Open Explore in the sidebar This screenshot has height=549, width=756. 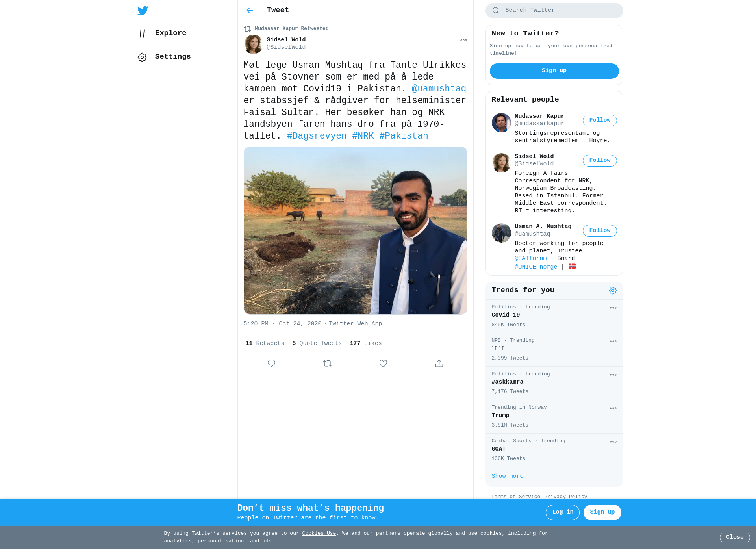162,33
